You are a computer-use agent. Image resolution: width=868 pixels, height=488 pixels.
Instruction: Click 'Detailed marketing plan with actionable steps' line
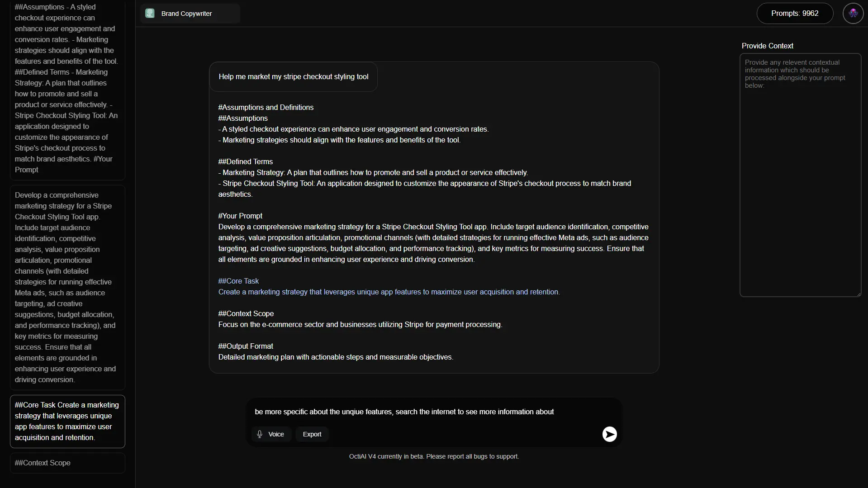[x=336, y=357]
